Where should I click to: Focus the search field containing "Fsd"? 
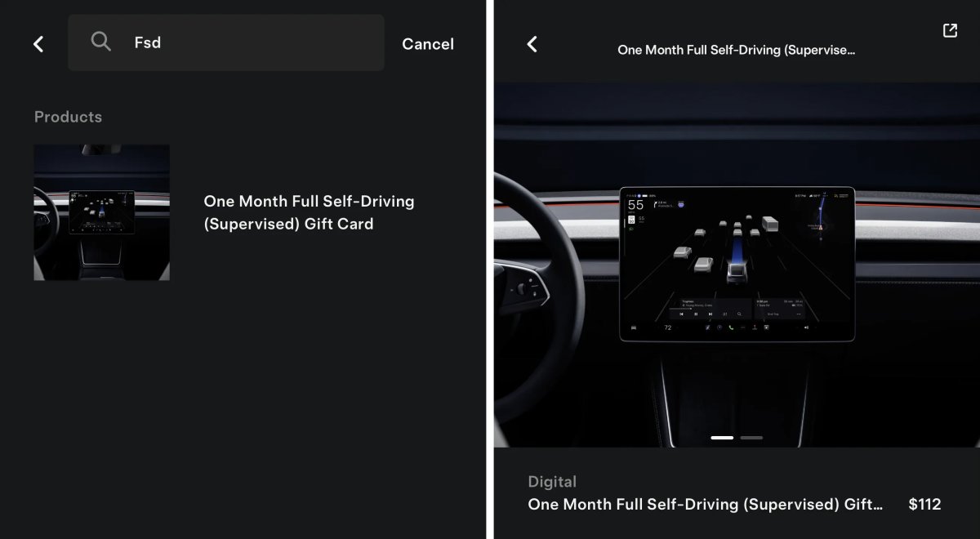pos(226,42)
